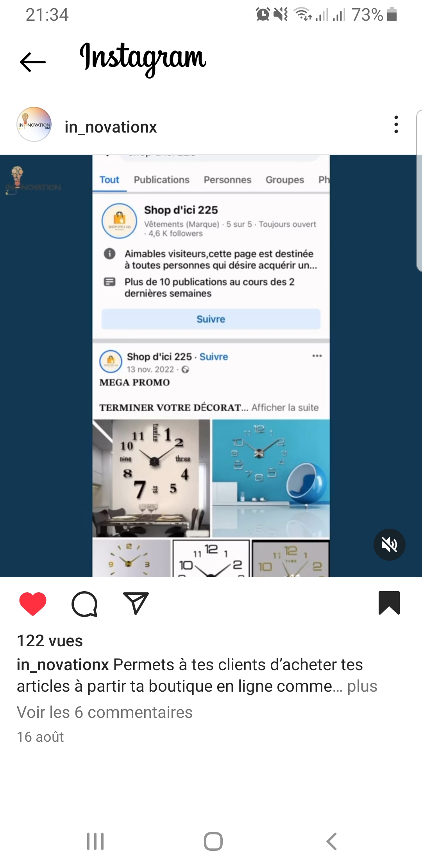
Task: Tap the back arrow beside Instagram logo
Action: [33, 62]
